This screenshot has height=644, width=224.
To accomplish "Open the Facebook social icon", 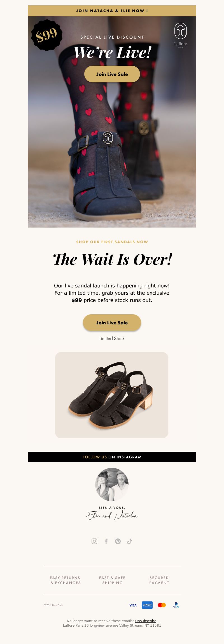I will point(106,541).
